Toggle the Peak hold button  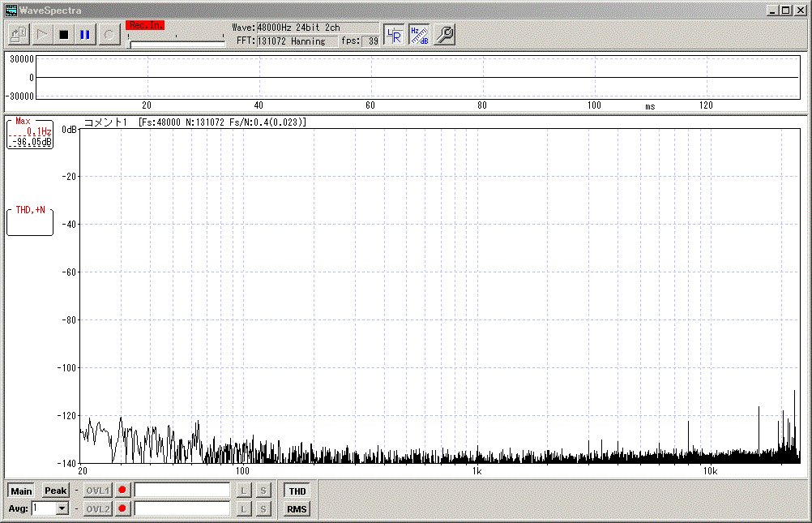(55, 491)
